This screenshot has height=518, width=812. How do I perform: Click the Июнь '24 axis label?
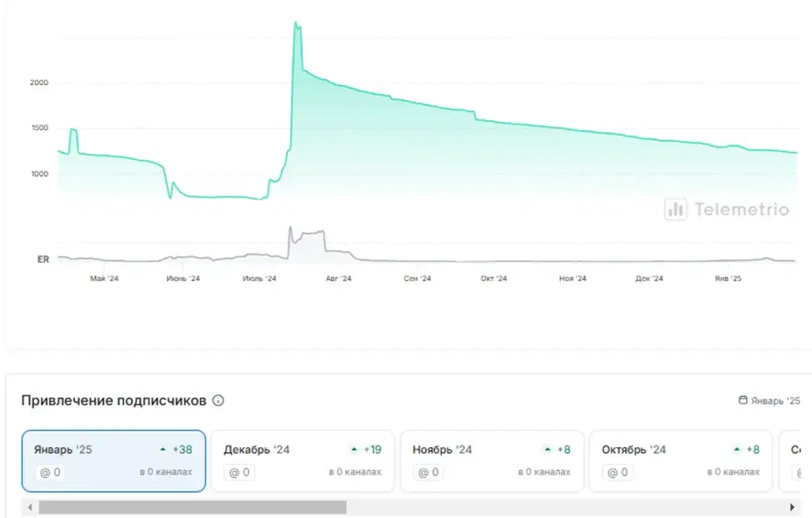[x=183, y=279]
